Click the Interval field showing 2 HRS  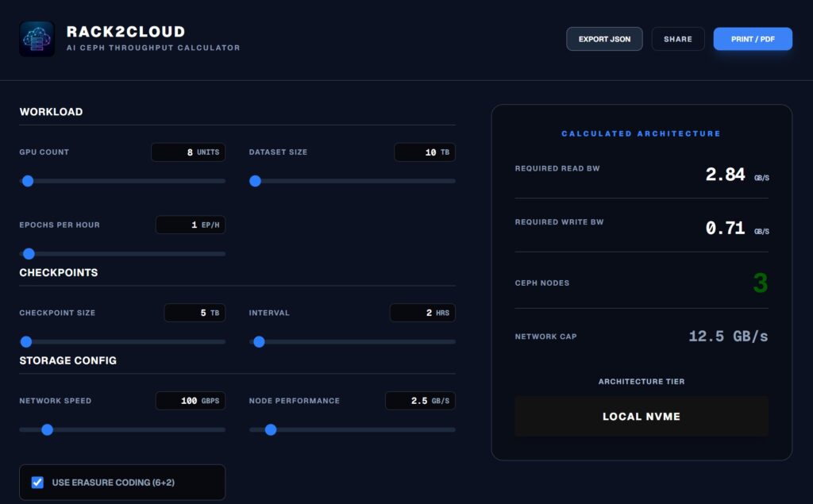[422, 313]
